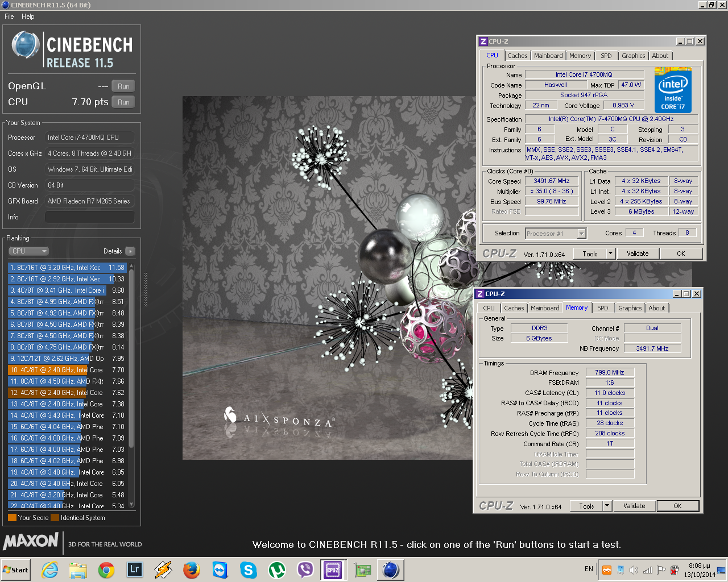Open the Start menu
This screenshot has height=582, width=728.
16,570
